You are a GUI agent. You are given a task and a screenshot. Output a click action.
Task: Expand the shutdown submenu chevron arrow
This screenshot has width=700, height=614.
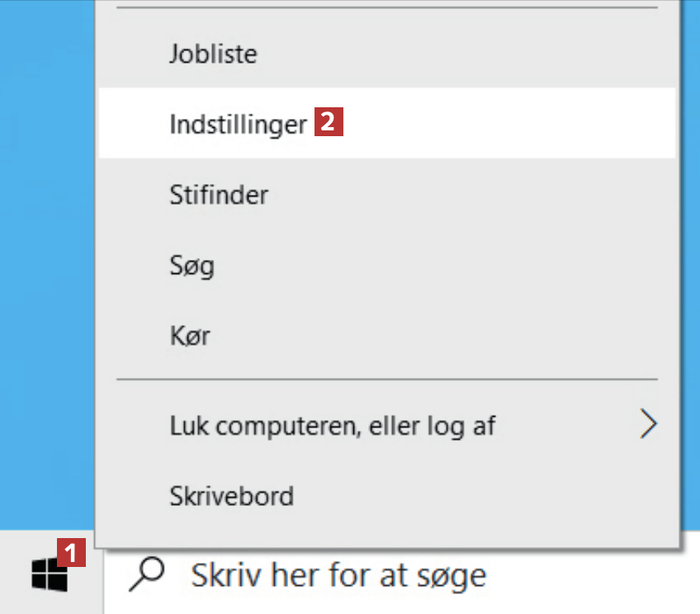(x=649, y=425)
